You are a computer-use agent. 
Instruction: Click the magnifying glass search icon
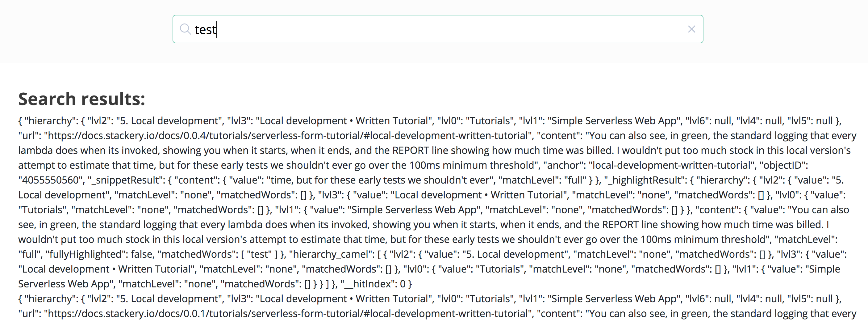185,29
